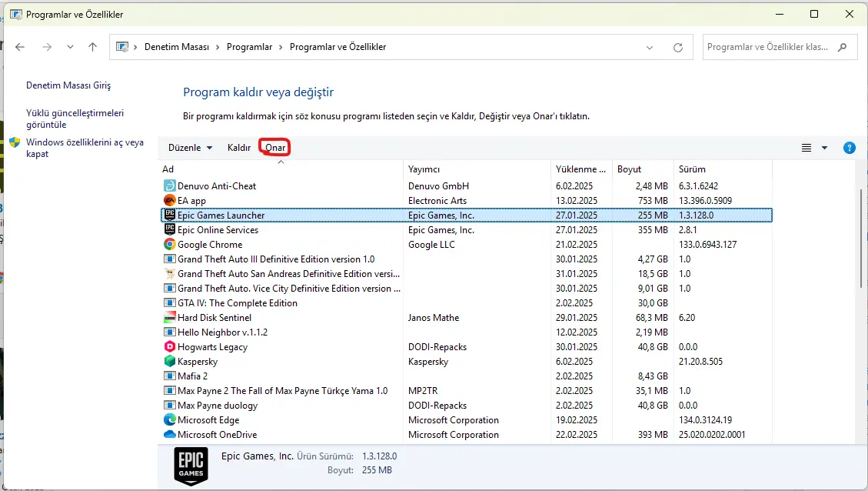Click the Programlar ve Özellikler search field

(x=768, y=47)
